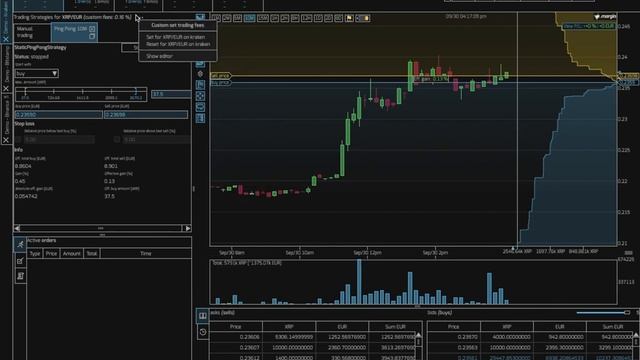Click chart sidebar icon below fit-to-screen
640x360 pixels.
pyautogui.click(x=200, y=107)
